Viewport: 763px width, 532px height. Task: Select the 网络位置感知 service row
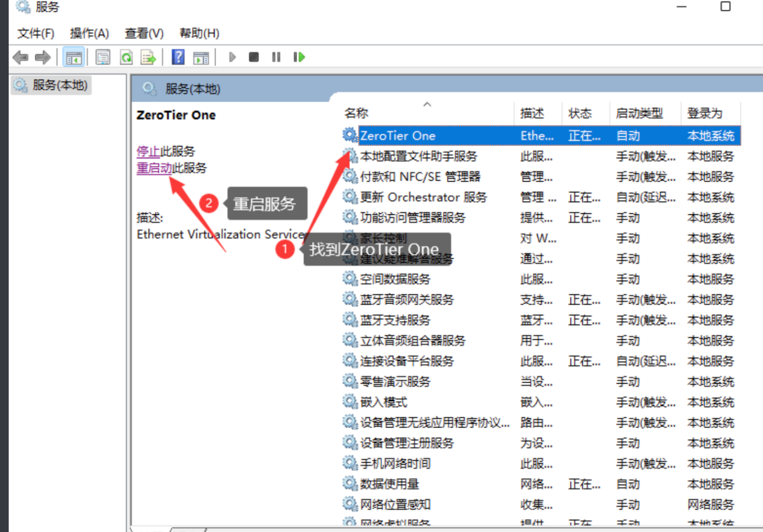point(540,505)
